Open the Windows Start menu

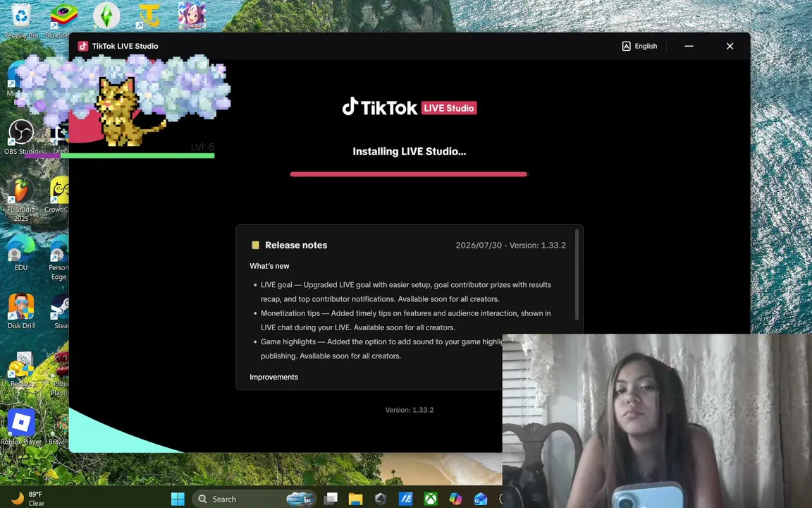[x=178, y=499]
